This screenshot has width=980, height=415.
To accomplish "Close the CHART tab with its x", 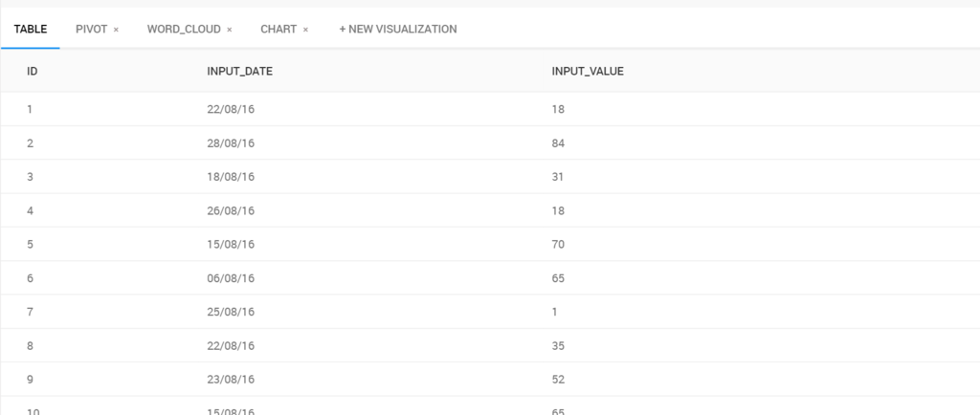I will pos(305,30).
